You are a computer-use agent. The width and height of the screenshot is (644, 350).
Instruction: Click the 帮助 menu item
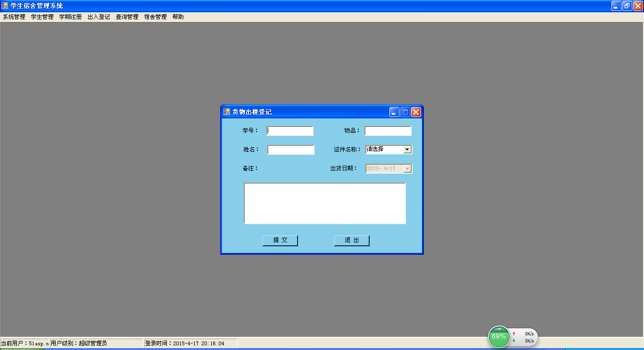(x=178, y=17)
